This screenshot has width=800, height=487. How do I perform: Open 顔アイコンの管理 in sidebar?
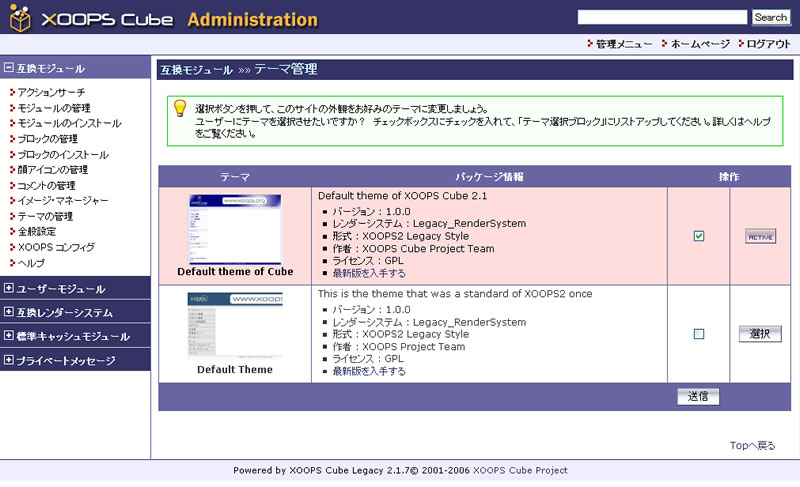(53, 170)
